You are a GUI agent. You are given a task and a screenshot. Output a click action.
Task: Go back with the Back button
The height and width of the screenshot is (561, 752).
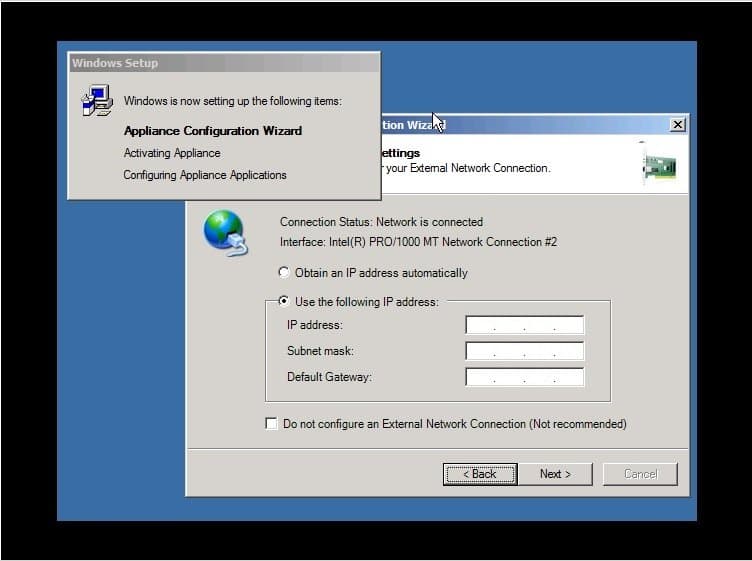480,474
